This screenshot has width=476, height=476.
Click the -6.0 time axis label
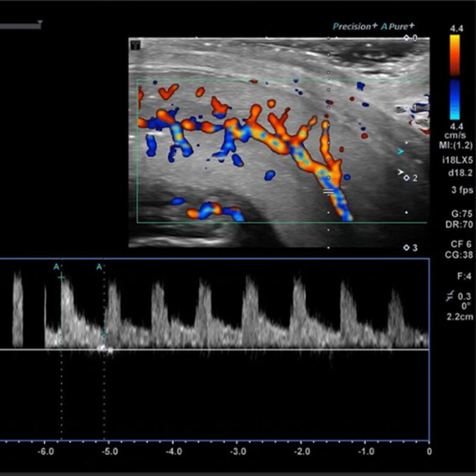tap(46, 452)
